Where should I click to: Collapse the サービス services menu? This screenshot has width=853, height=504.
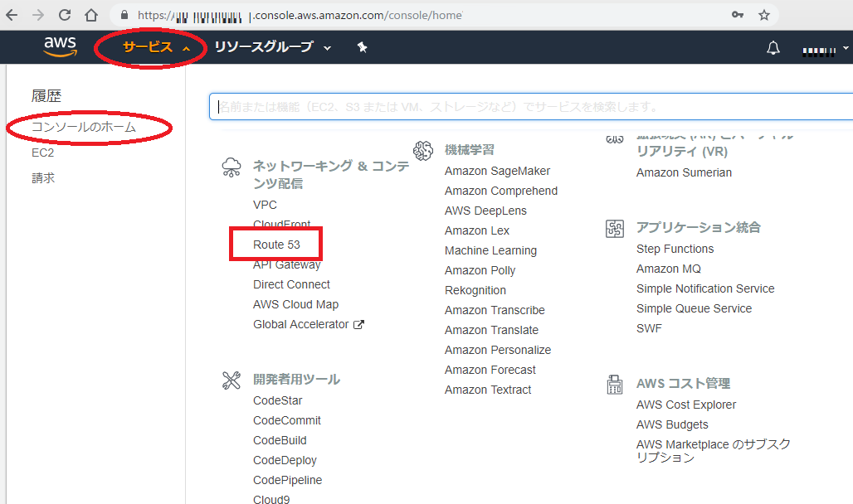[156, 47]
